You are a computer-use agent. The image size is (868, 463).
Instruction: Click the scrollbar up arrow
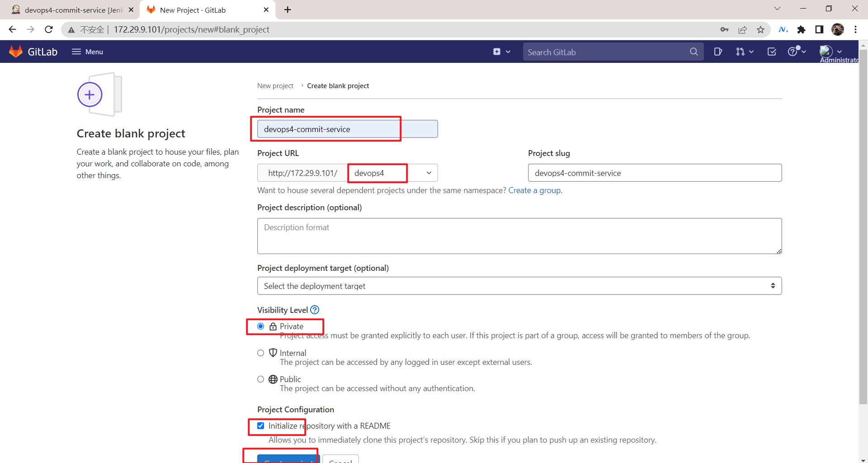(x=863, y=45)
